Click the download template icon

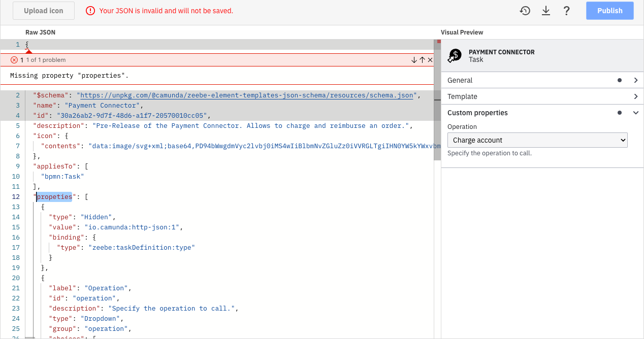point(546,10)
